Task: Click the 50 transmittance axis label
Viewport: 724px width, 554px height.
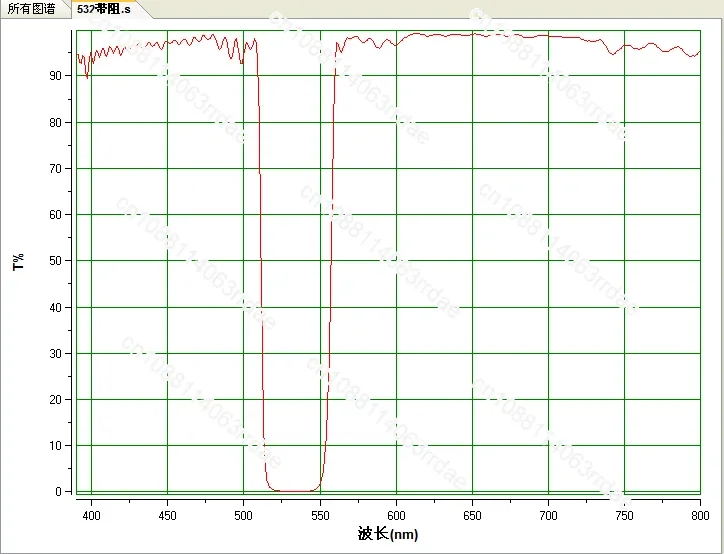Action: [x=55, y=261]
